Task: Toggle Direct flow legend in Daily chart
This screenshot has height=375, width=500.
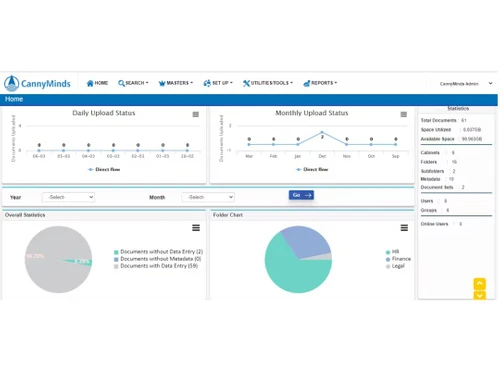Action: (104, 169)
